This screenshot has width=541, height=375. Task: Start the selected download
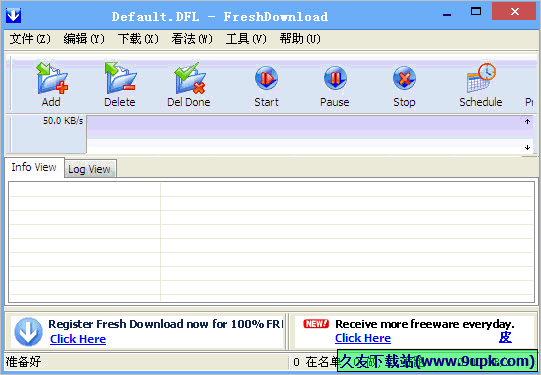[x=266, y=78]
